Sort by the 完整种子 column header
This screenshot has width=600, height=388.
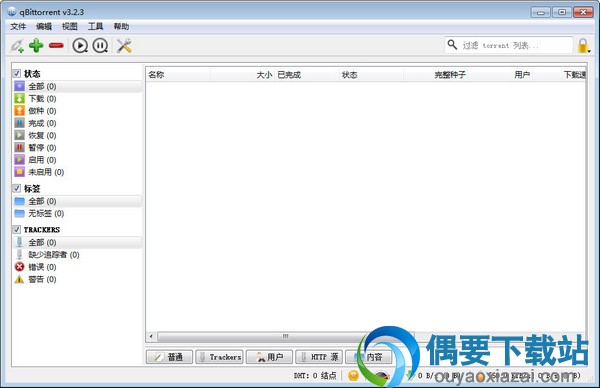[x=435, y=75]
